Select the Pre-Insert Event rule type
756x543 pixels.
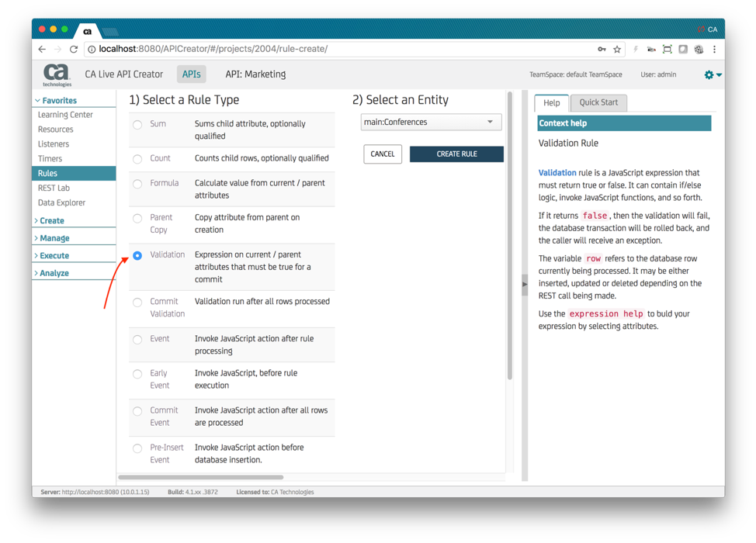coord(137,448)
